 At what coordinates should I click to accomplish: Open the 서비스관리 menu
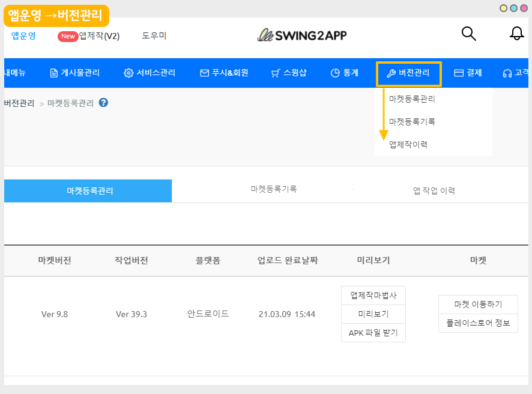(x=150, y=73)
